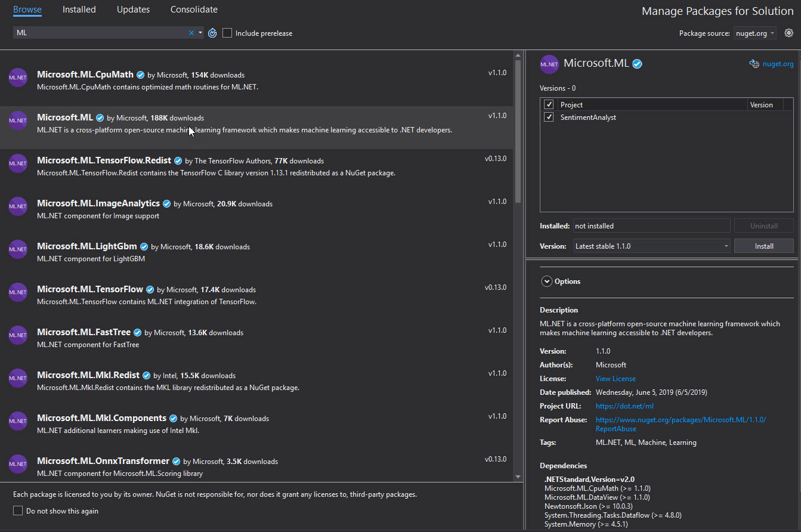Click the verified badge beside Microsoft.ML.OnnxTransformer
This screenshot has height=532, width=801.
point(177,462)
